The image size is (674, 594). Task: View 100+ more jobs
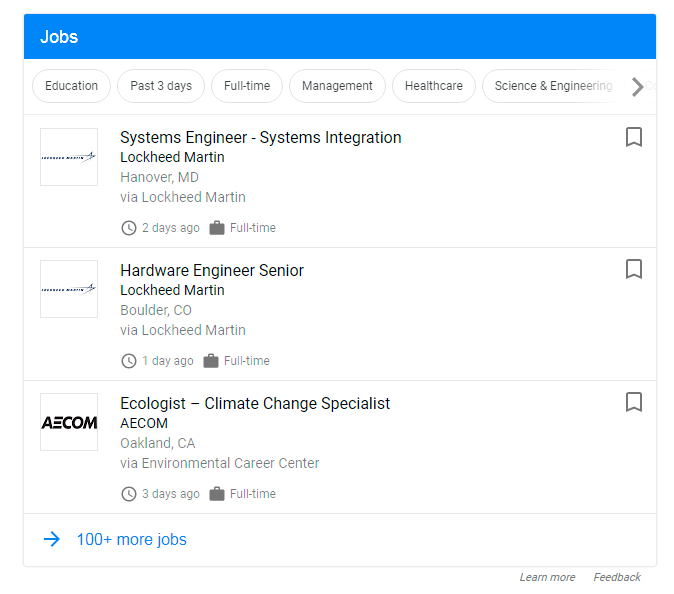(132, 539)
